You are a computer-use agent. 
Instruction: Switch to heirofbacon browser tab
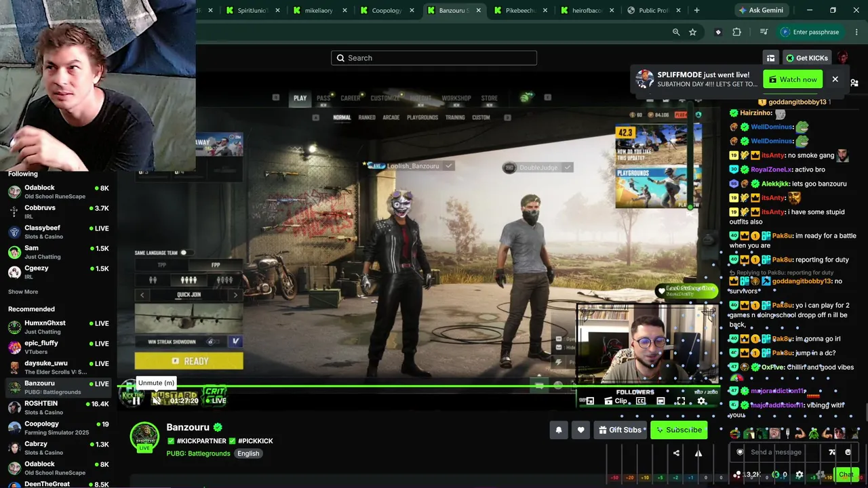click(x=588, y=10)
